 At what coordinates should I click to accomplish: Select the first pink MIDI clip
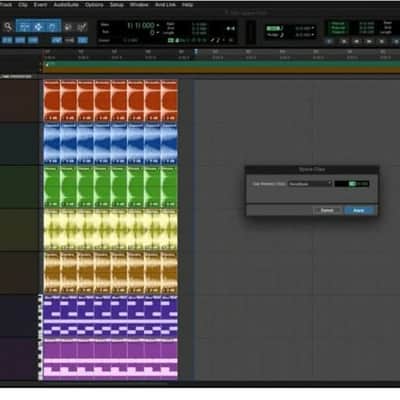tap(52, 359)
